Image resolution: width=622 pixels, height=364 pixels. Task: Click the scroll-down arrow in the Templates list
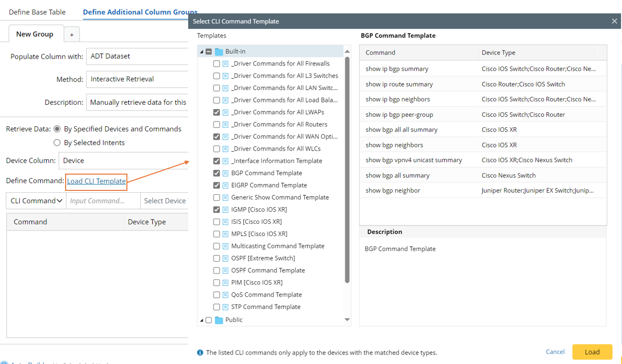click(347, 320)
